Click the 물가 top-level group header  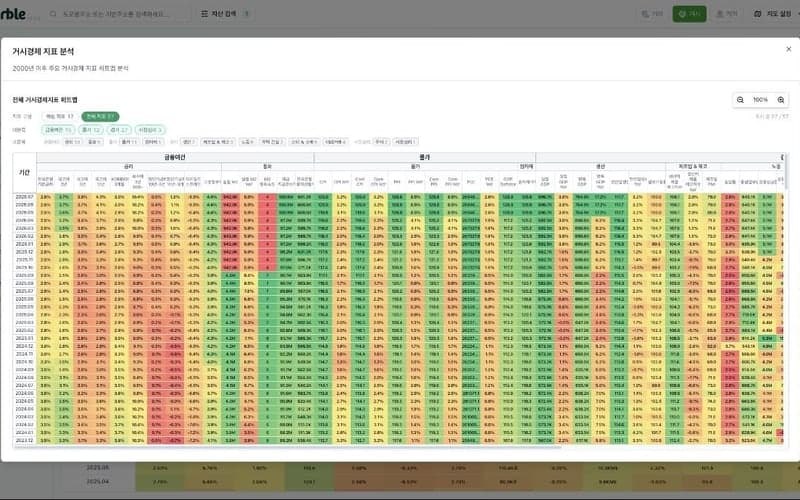[x=424, y=157]
